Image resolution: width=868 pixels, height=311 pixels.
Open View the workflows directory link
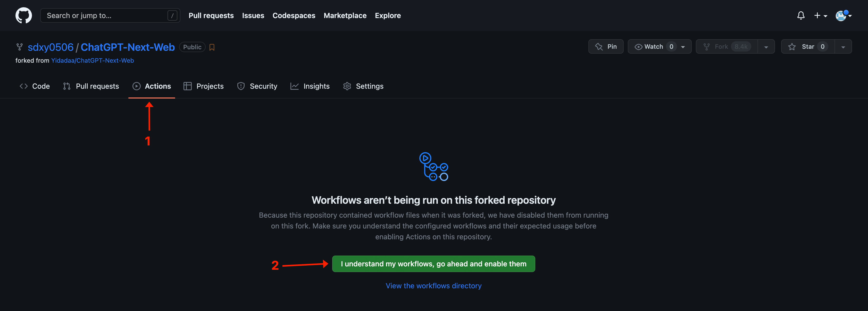point(434,286)
